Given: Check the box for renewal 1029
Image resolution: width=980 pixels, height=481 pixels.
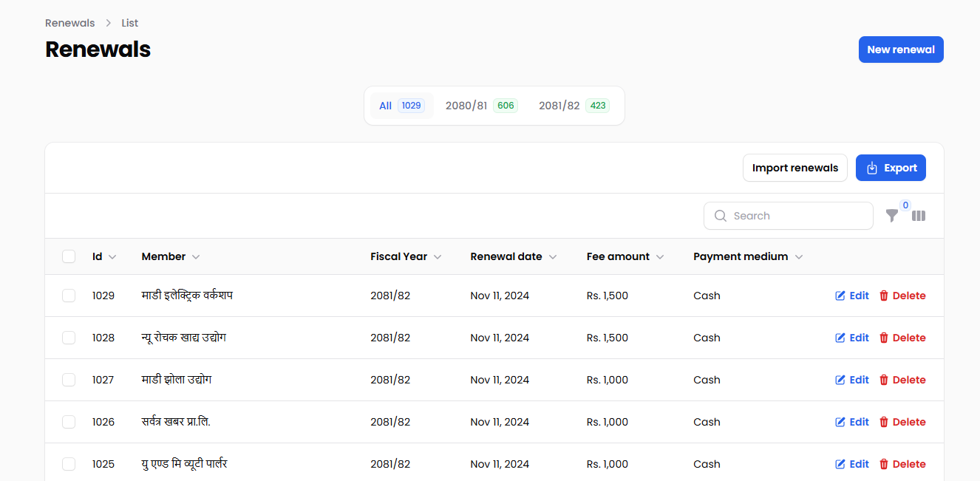Looking at the screenshot, I should click(x=69, y=296).
